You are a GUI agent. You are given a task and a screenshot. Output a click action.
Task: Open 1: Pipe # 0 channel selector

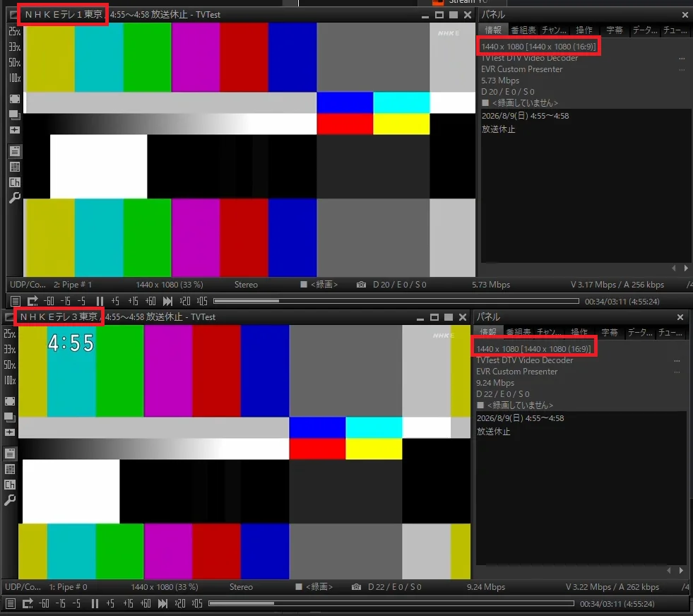point(68,587)
